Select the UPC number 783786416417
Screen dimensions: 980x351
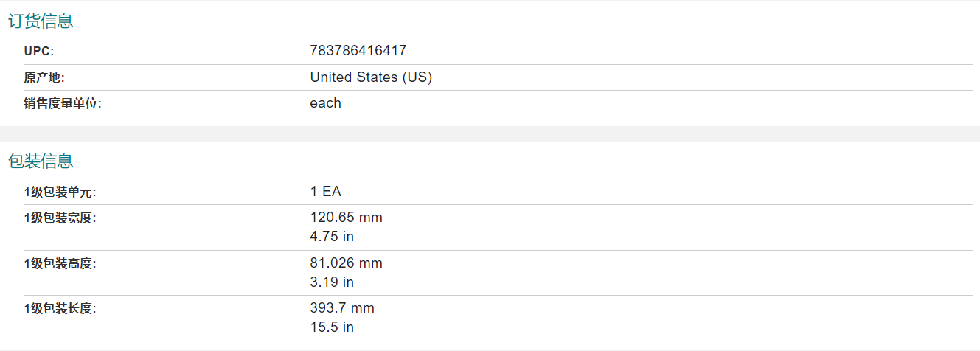pos(358,51)
